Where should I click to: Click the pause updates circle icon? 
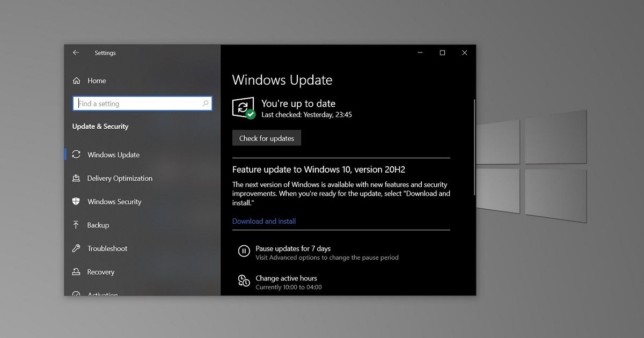244,251
